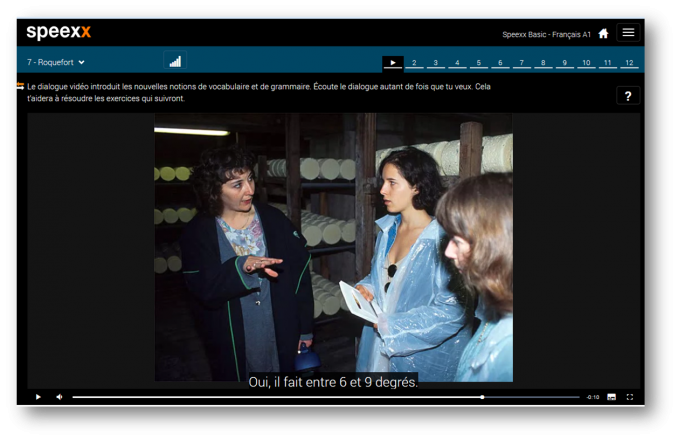The width and height of the screenshot is (678, 440).
Task: Go to exercise 3
Action: [x=435, y=63]
